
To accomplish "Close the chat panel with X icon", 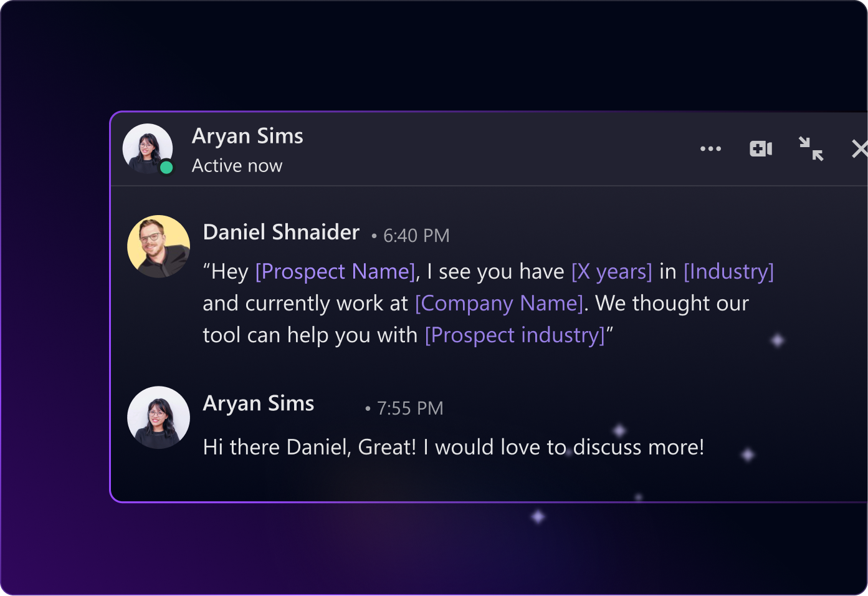I will click(860, 149).
